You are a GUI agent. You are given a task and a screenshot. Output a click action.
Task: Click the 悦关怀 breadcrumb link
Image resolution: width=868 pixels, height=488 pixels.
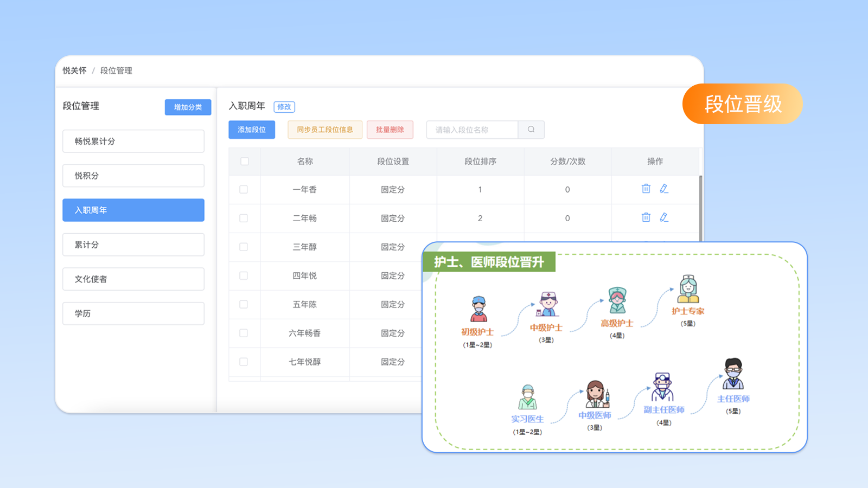pyautogui.click(x=74, y=70)
